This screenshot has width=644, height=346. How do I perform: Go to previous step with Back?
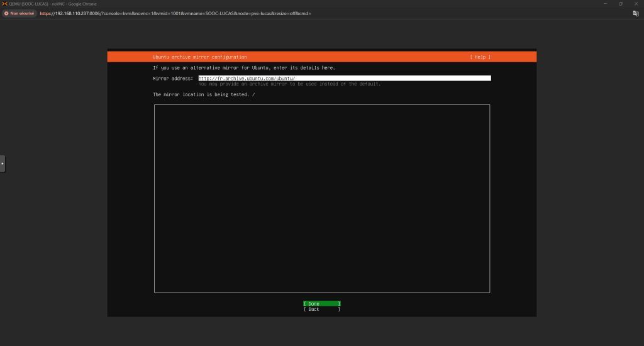point(321,310)
